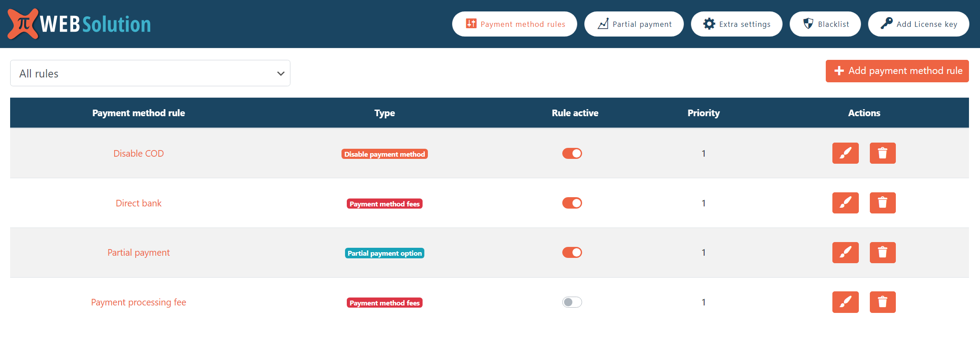Toggle the Partial payment rule active switch

(x=572, y=253)
